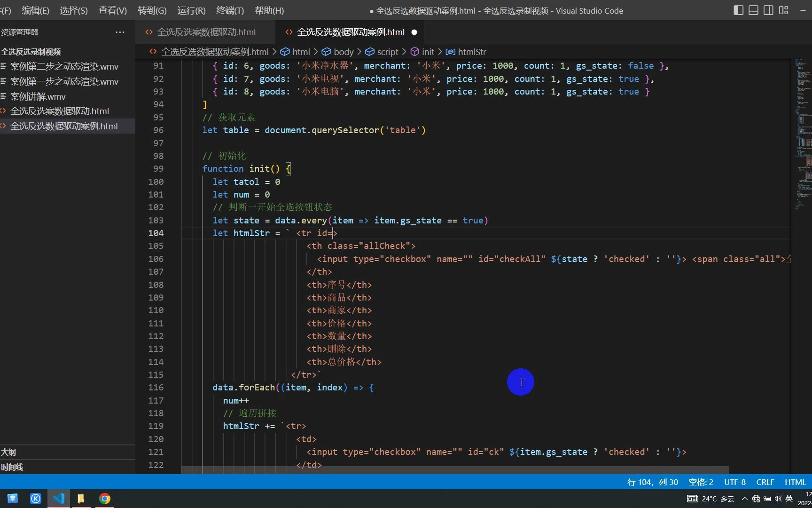Image resolution: width=812 pixels, height=508 pixels.
Task: Click horizontal scrollbar at editor bottom
Action: click(455, 470)
